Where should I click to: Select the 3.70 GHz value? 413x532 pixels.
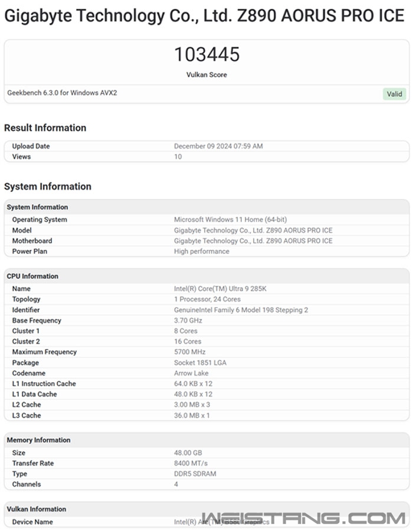point(188,320)
